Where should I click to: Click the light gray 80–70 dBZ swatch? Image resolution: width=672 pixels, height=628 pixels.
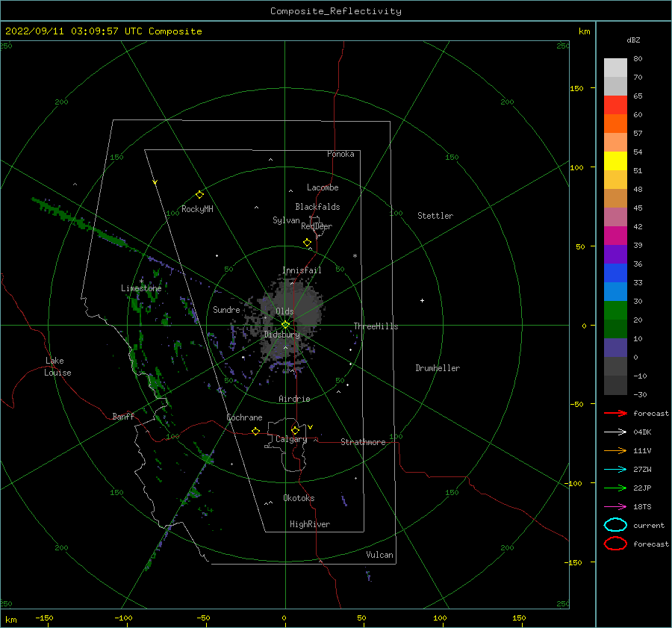click(x=615, y=68)
